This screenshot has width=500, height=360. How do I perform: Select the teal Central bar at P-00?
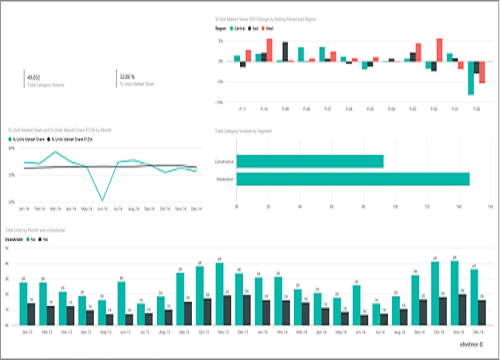click(x=471, y=78)
